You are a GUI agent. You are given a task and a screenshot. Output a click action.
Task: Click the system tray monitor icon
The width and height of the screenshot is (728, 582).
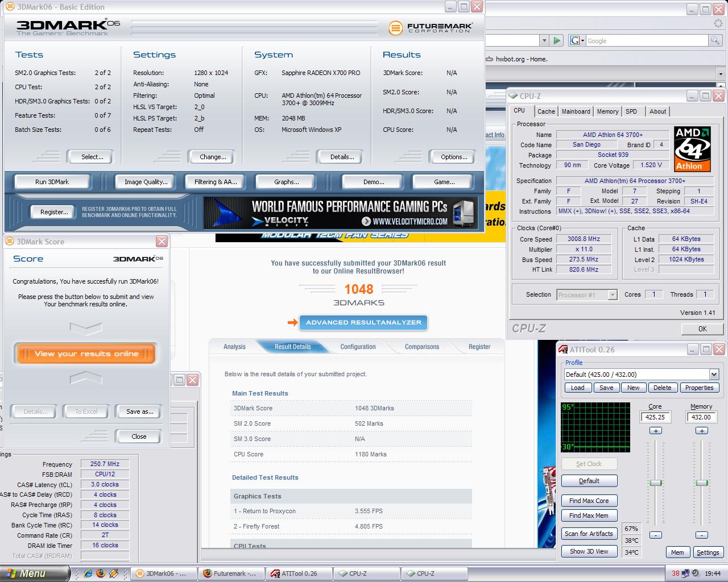tap(685, 573)
